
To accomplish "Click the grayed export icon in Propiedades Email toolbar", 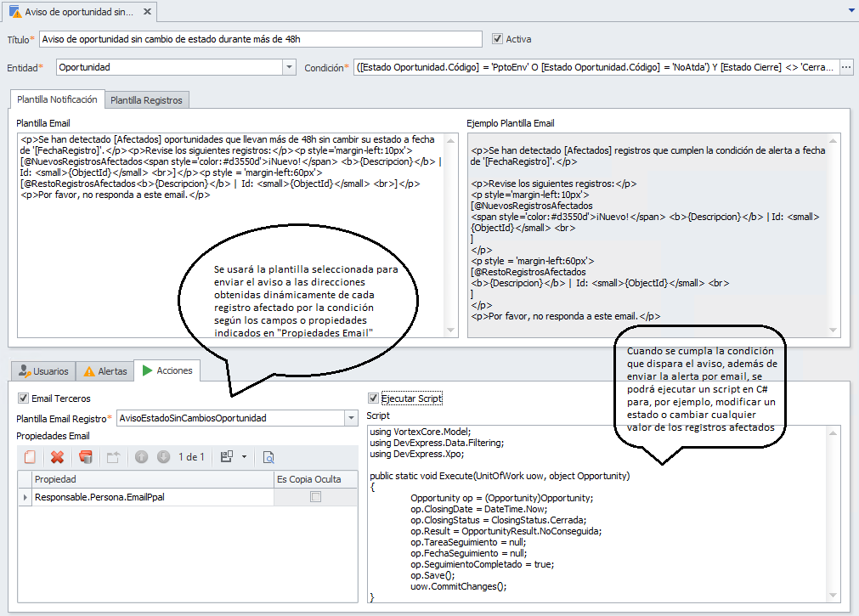I will coord(113,457).
